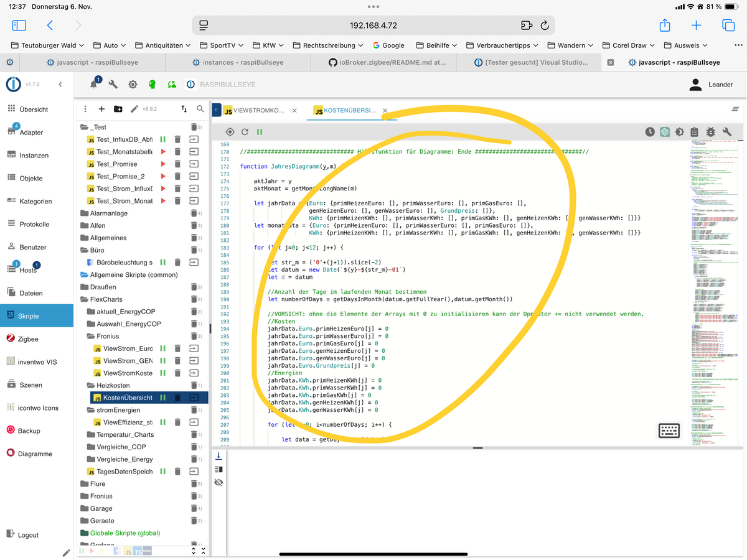Open script search with the magnifier icon
The image size is (747, 560).
pyautogui.click(x=200, y=109)
